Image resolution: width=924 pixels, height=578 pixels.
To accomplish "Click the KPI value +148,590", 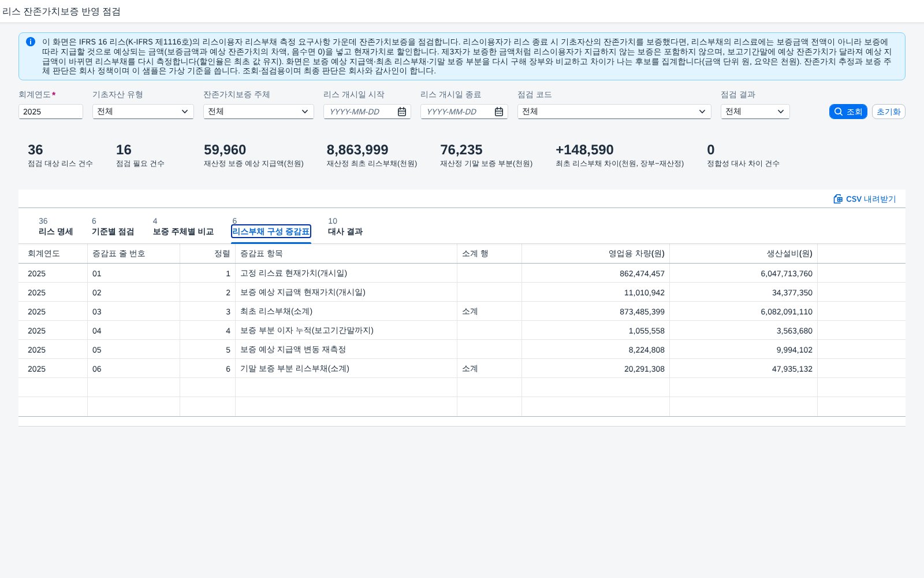I will tap(584, 150).
